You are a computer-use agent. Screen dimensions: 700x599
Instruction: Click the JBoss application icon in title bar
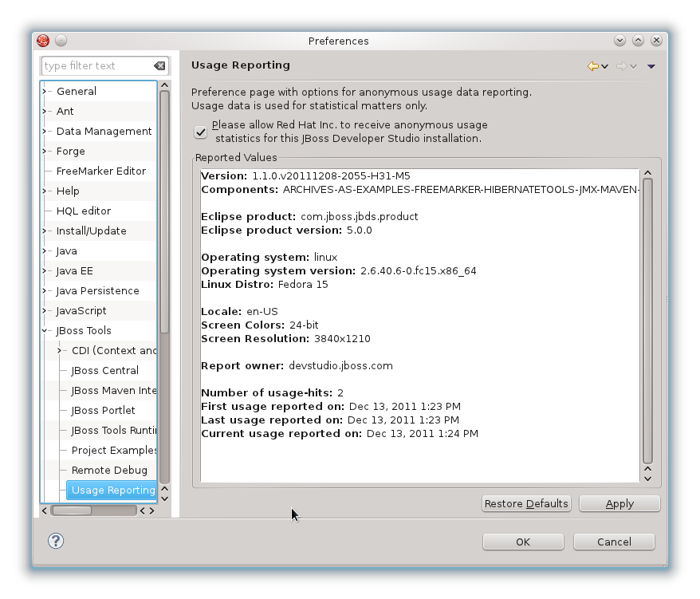(43, 41)
